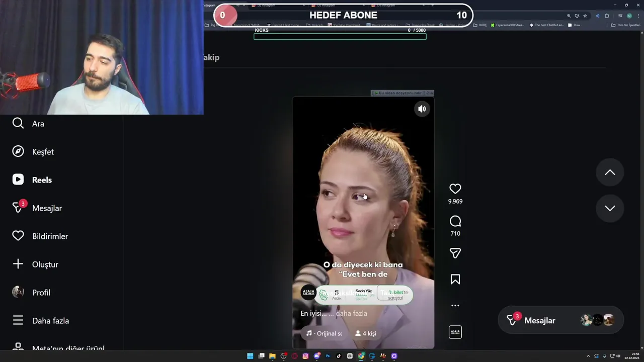This screenshot has width=644, height=362.
Task: Switch to the Takip tab
Action: (211, 57)
